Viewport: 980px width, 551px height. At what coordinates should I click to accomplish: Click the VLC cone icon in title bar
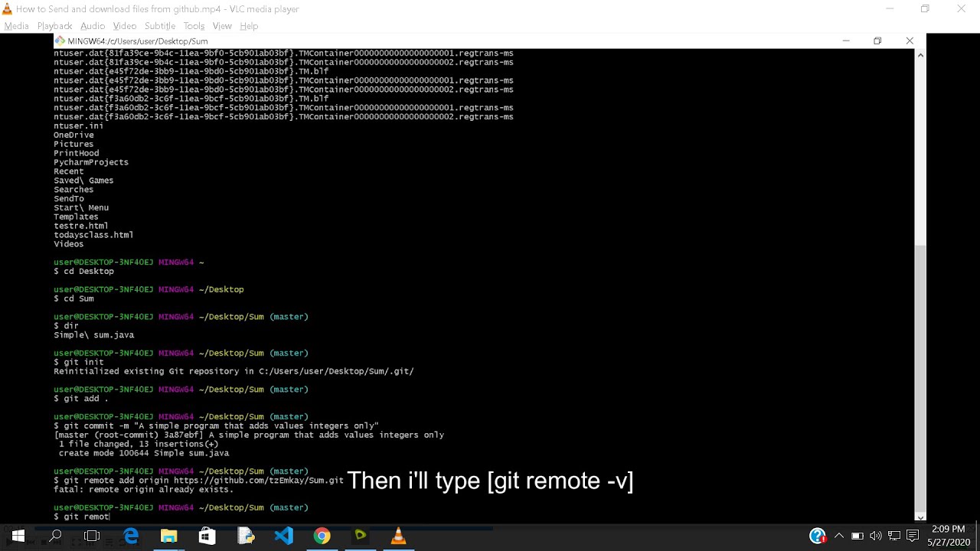7,9
